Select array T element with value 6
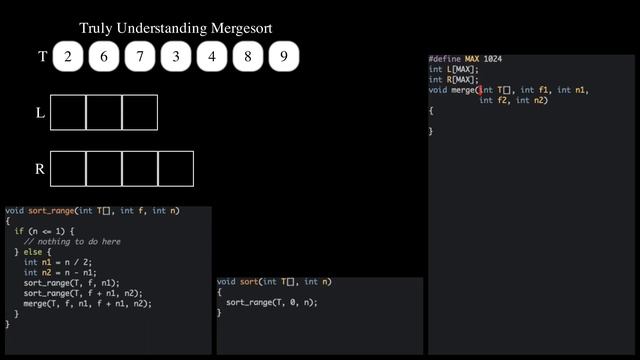640x360 pixels. [x=104, y=56]
